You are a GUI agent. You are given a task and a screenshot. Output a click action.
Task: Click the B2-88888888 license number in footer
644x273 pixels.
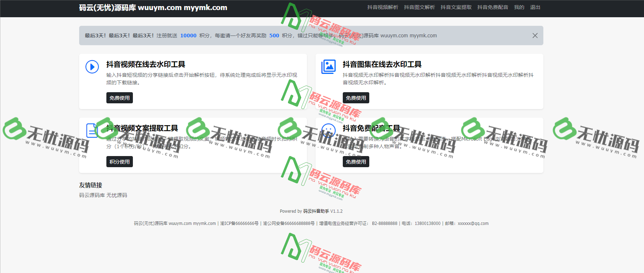385,223
